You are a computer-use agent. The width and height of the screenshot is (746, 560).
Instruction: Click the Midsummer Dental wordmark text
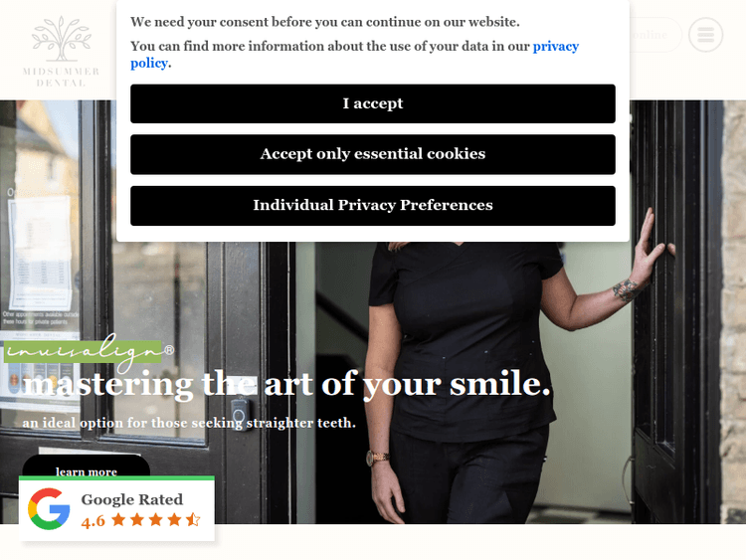click(x=61, y=77)
